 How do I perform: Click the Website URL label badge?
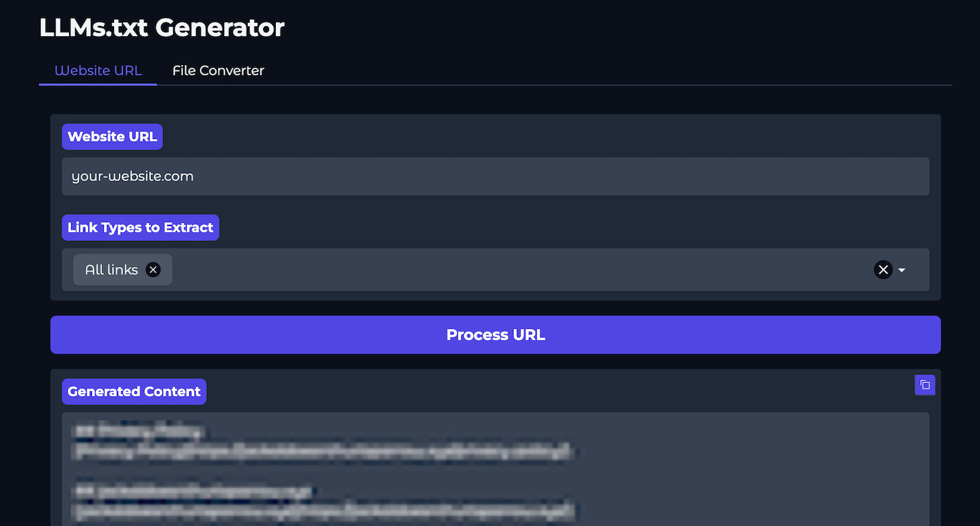(x=112, y=136)
